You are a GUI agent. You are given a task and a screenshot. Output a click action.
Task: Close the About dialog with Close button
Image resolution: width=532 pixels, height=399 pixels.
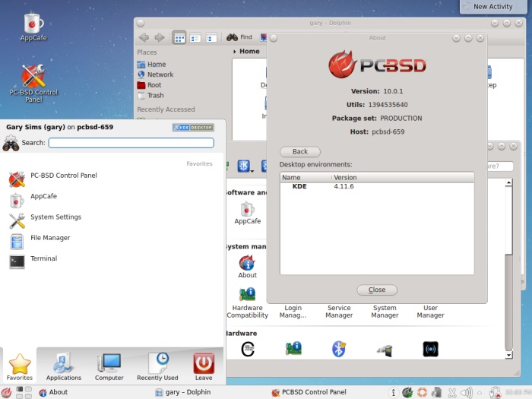click(377, 290)
